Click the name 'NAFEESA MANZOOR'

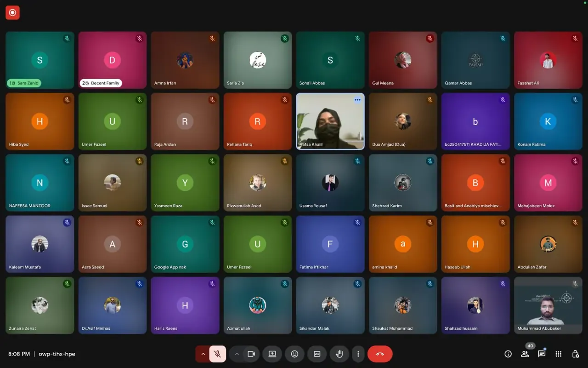pyautogui.click(x=30, y=206)
